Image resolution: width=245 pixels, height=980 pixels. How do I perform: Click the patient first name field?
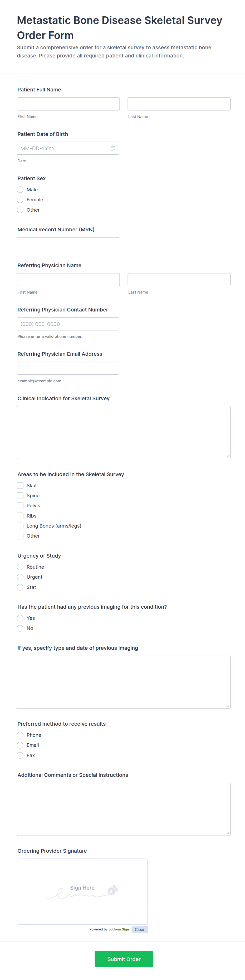pos(68,104)
